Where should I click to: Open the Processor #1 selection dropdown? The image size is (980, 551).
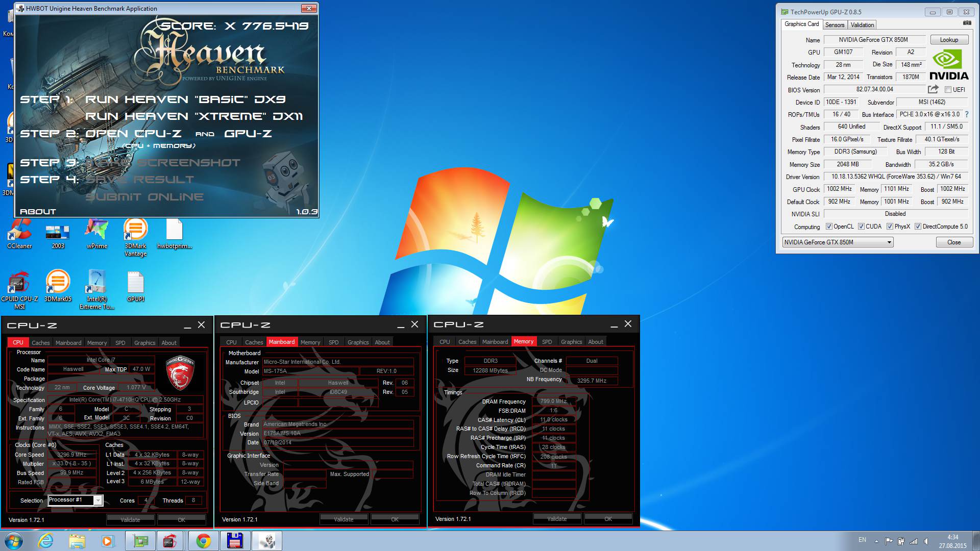click(x=76, y=500)
